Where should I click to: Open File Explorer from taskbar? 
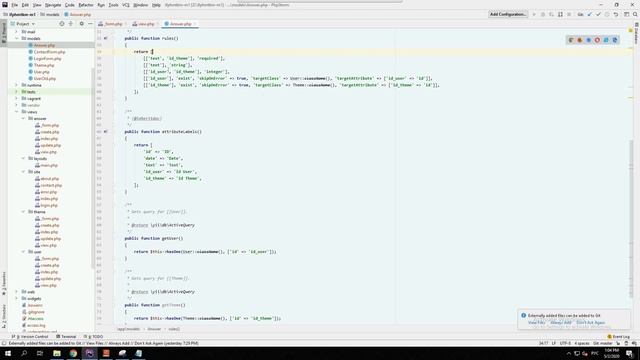click(x=57, y=353)
